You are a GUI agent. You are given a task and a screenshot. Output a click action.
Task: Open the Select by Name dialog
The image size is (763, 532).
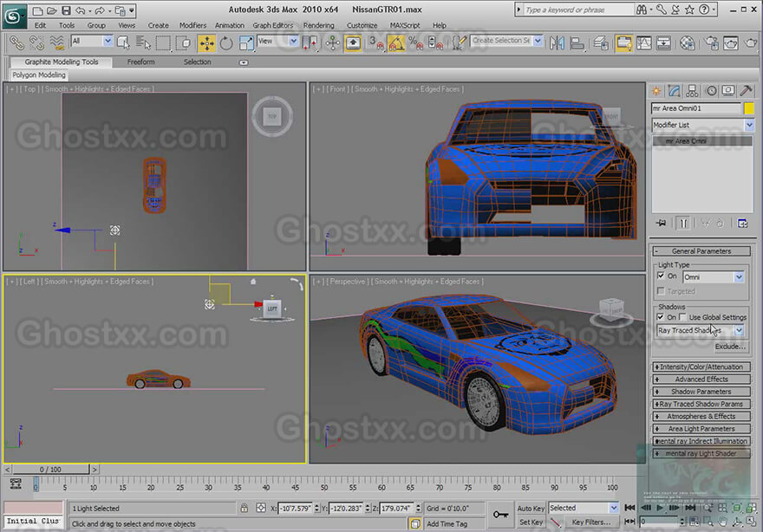pyautogui.click(x=143, y=43)
